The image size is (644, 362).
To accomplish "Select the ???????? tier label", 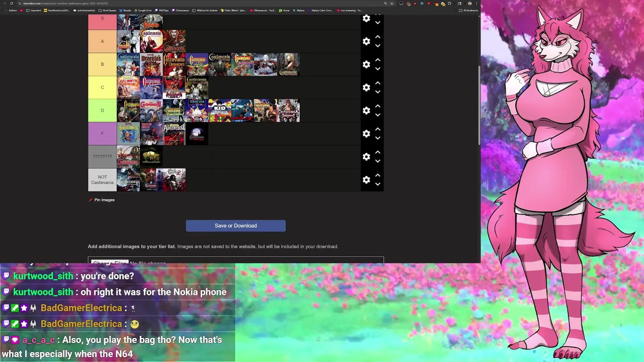I will 102,157.
